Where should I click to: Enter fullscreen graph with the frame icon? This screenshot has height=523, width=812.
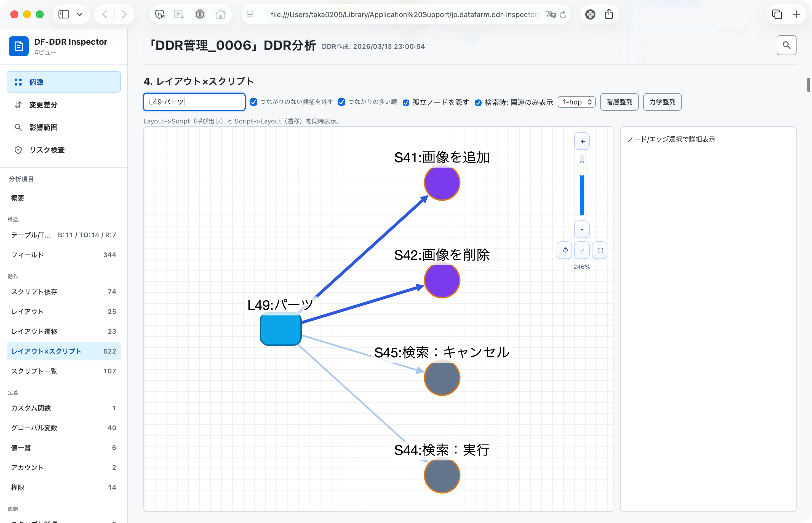tap(600, 250)
